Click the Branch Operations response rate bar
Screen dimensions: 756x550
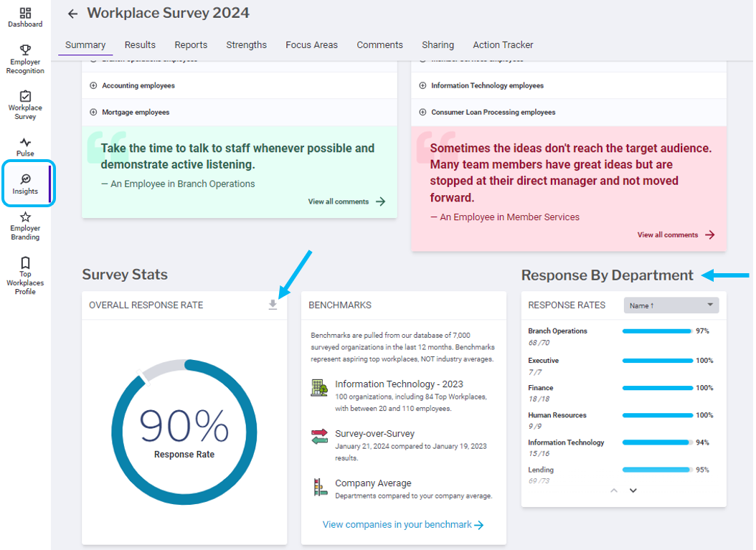pyautogui.click(x=656, y=331)
